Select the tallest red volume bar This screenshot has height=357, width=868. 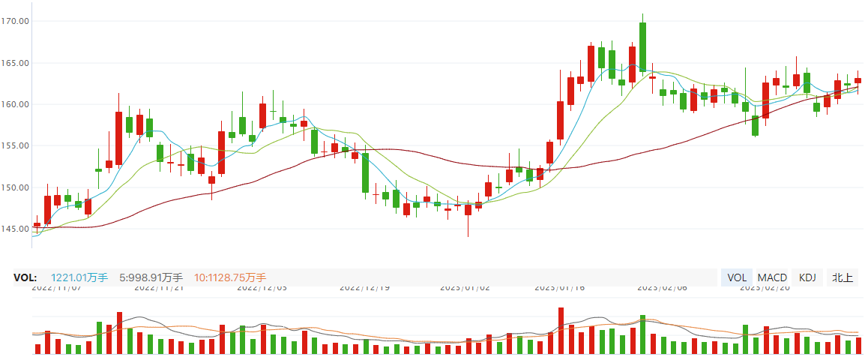561,331
